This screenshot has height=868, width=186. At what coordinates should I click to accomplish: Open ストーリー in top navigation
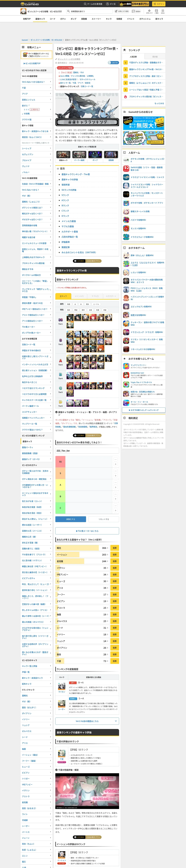point(96,19)
